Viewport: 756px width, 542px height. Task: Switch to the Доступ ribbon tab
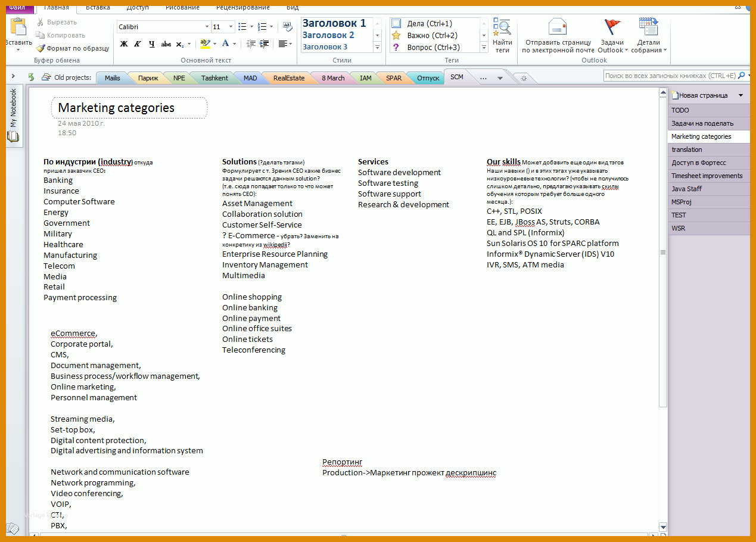tap(138, 7)
